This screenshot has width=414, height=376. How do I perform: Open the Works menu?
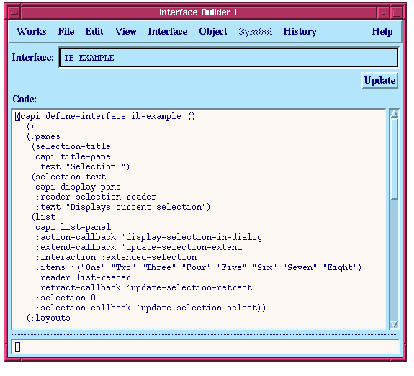pyautogui.click(x=31, y=31)
